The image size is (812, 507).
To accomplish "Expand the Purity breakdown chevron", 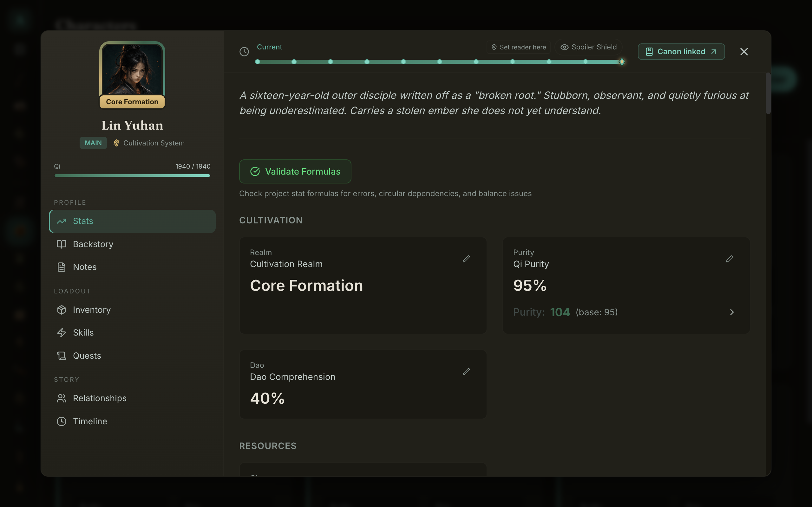I will [x=732, y=312].
